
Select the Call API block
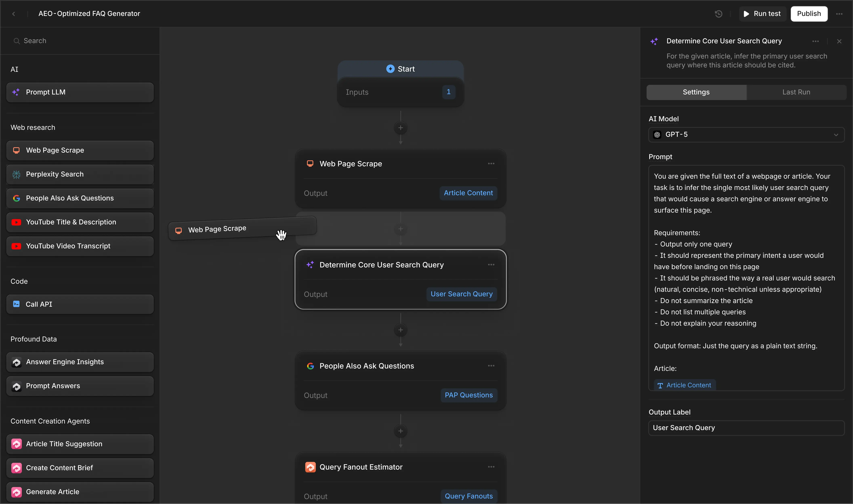pyautogui.click(x=79, y=304)
